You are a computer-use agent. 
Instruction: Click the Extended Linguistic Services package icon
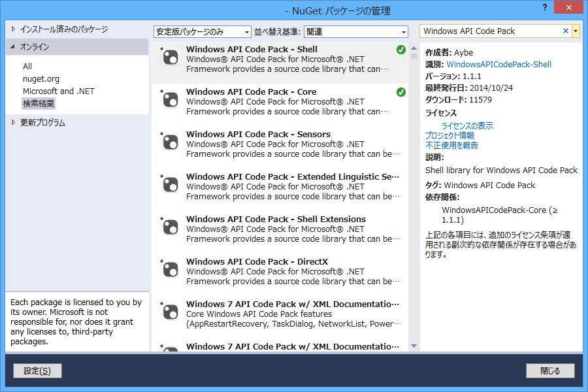[x=170, y=185]
